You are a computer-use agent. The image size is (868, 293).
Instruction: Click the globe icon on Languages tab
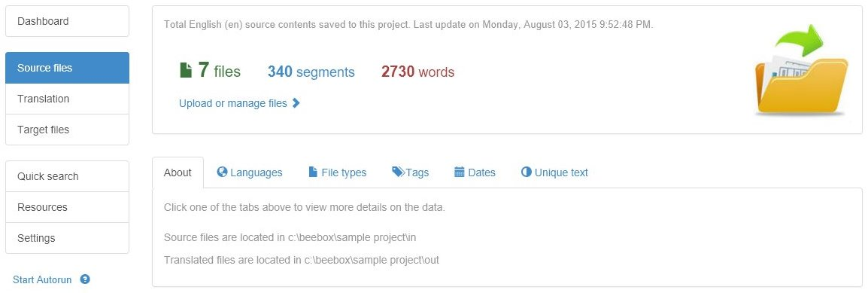tap(222, 172)
